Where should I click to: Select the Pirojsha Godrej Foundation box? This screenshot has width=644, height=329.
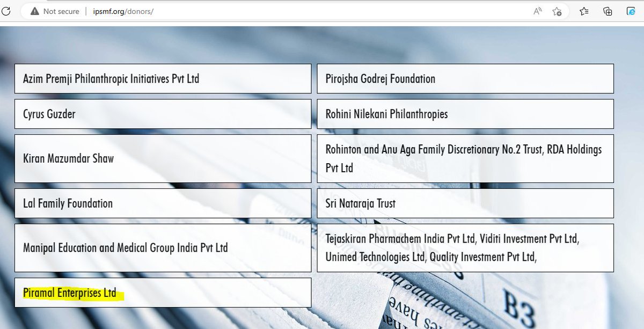(465, 79)
